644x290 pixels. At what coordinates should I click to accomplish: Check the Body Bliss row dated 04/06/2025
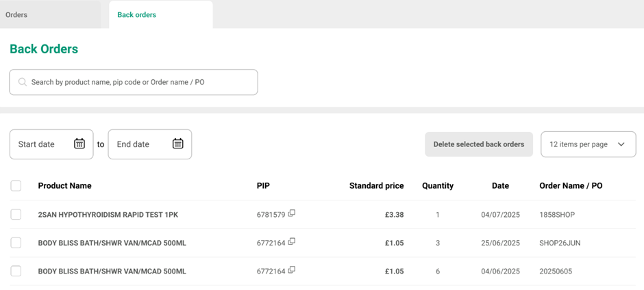tap(16, 271)
